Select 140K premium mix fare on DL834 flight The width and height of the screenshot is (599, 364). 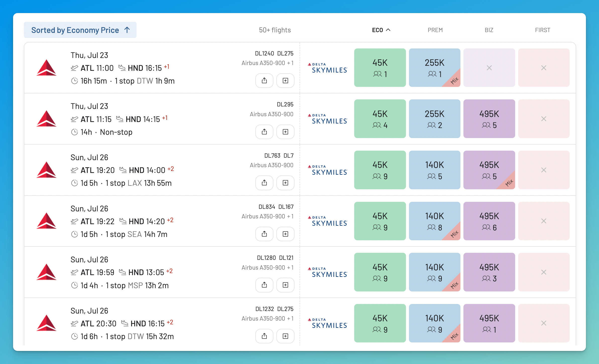coord(435,221)
